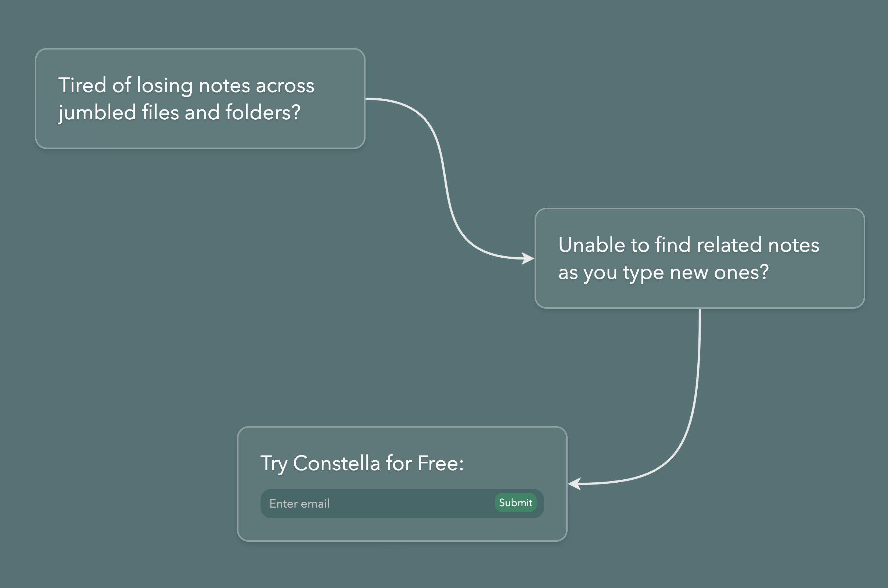888x588 pixels.
Task: Focus the Enter email input field
Action: [x=377, y=503]
